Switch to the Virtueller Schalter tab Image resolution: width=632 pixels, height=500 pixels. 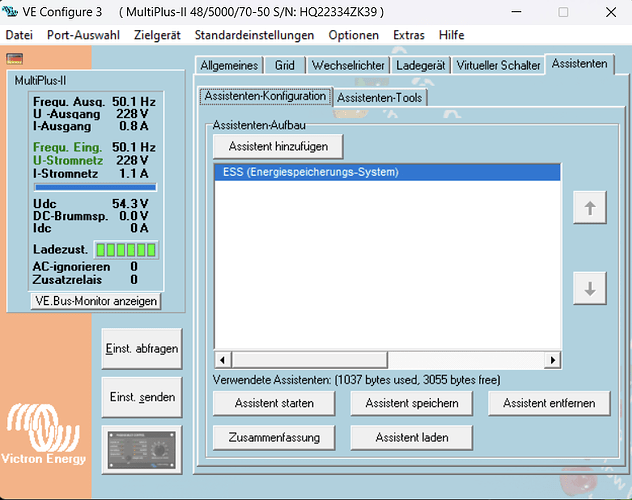pos(498,65)
